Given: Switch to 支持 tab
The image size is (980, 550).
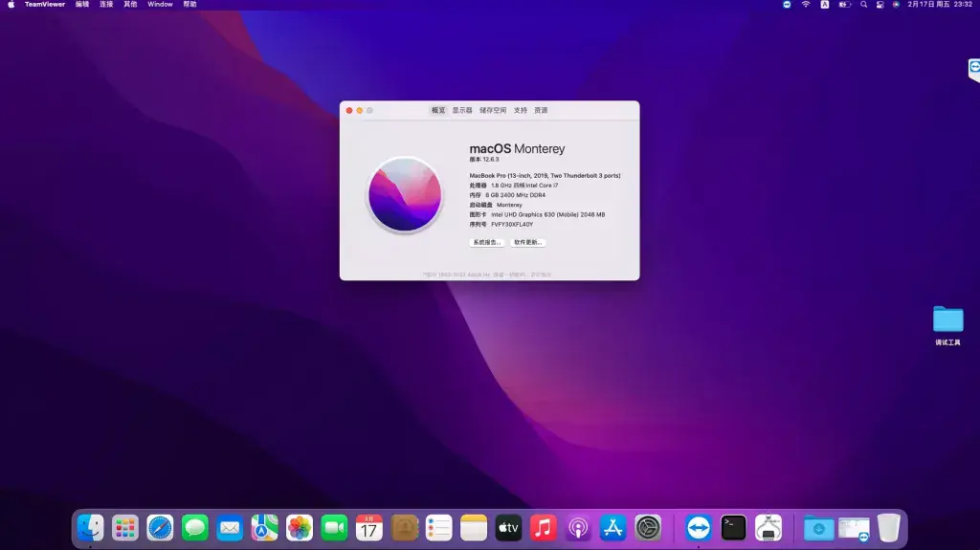Looking at the screenshot, I should (521, 110).
